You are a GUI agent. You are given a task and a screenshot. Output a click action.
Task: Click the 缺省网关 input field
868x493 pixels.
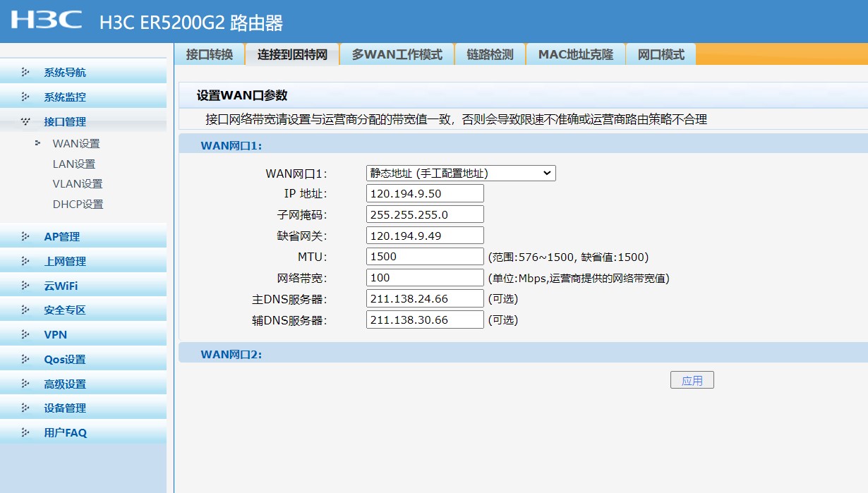[425, 236]
